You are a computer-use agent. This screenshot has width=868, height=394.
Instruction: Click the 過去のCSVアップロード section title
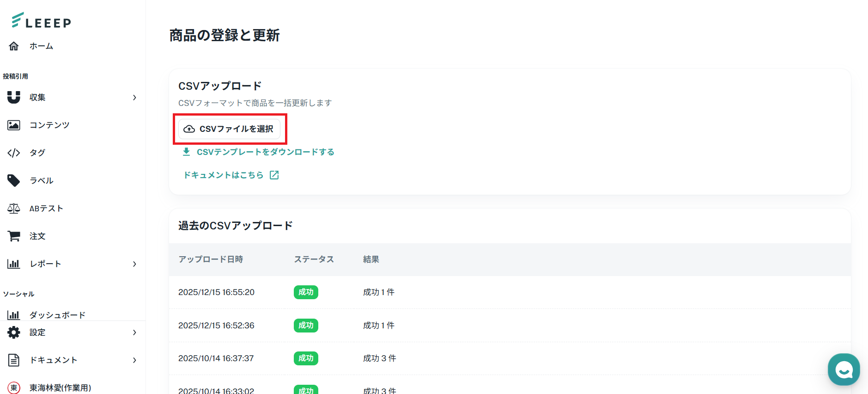pos(236,226)
